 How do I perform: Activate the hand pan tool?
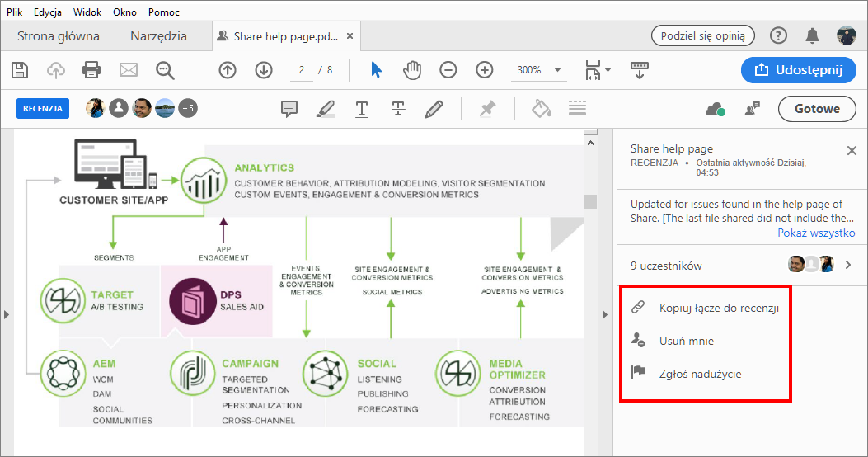tap(412, 70)
